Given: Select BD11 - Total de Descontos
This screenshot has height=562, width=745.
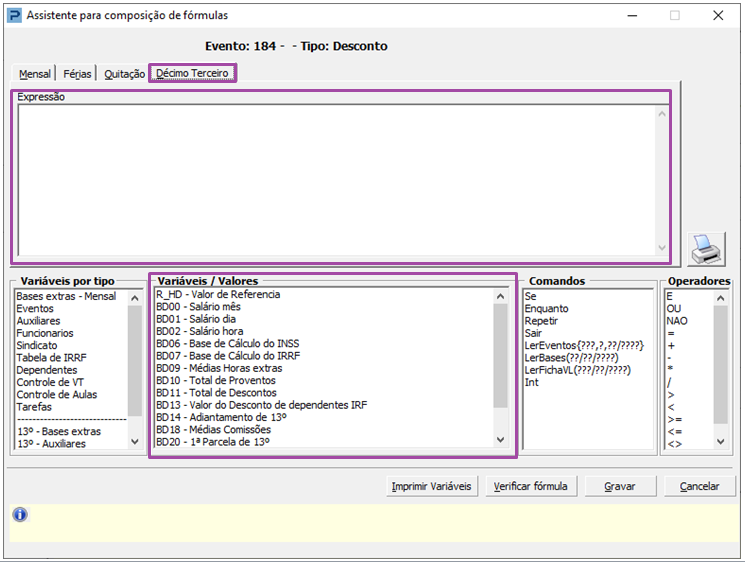Looking at the screenshot, I should coord(217,393).
